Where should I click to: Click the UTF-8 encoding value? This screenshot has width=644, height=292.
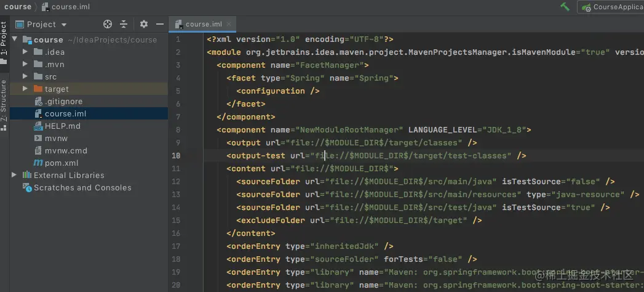pyautogui.click(x=367, y=39)
